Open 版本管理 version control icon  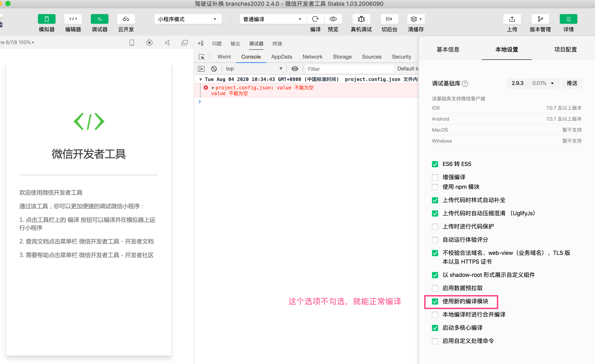[x=540, y=19]
